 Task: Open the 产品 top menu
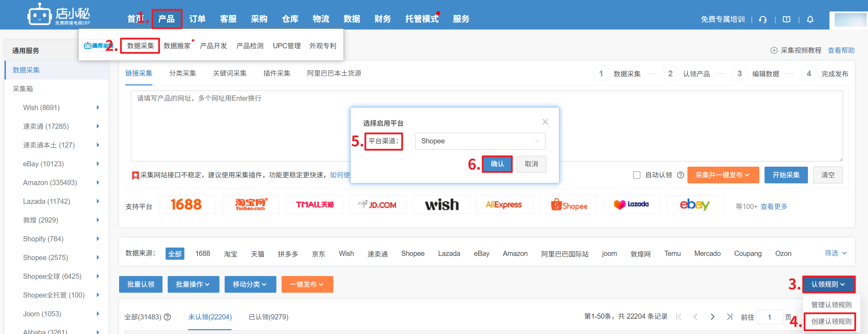tap(167, 19)
